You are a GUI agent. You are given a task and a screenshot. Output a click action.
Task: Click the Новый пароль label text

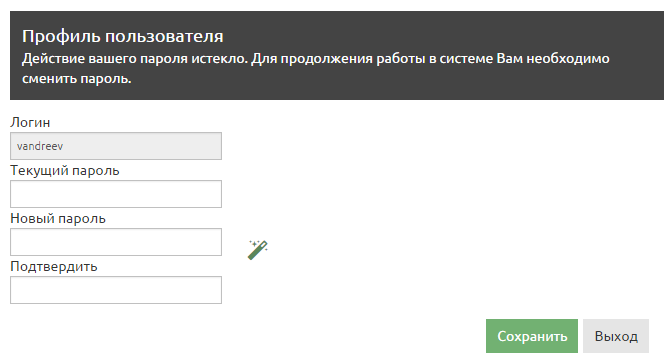tap(58, 219)
